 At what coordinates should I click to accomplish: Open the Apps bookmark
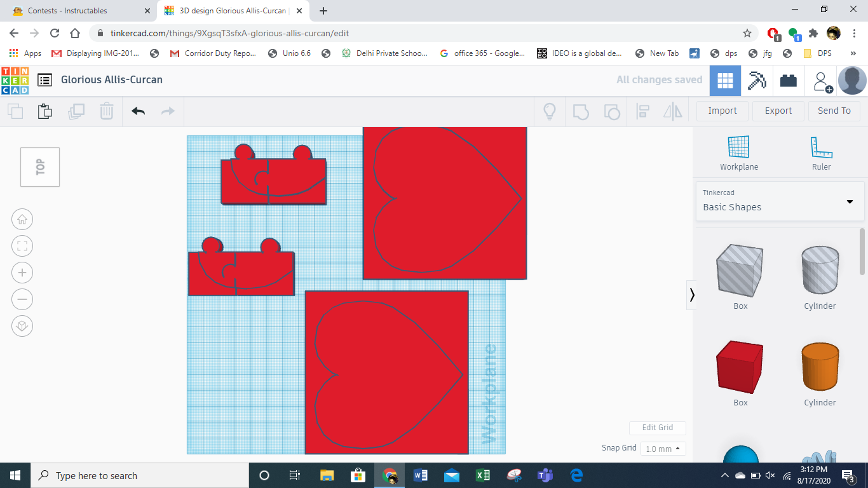coord(25,53)
